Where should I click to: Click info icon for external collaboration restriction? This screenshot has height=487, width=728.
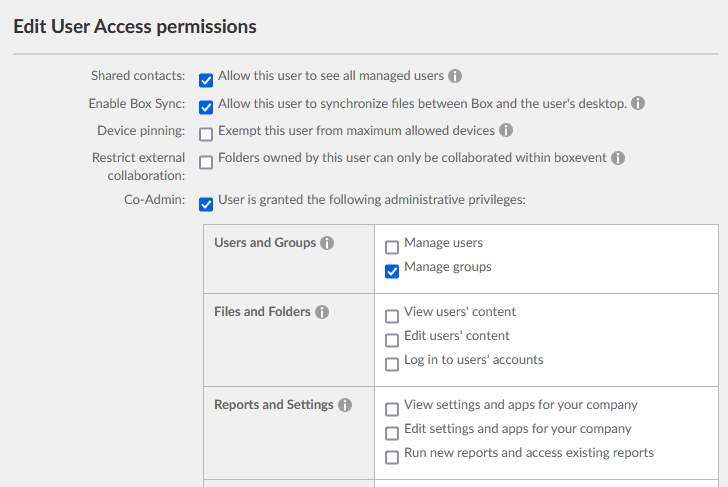tap(618, 158)
